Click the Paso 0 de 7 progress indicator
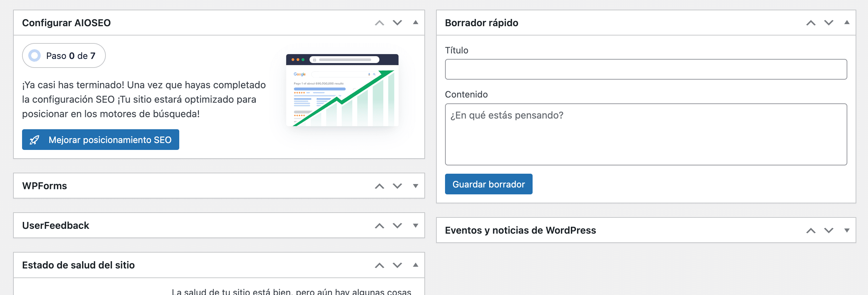Screen dimensions: 868x295 (x=64, y=55)
